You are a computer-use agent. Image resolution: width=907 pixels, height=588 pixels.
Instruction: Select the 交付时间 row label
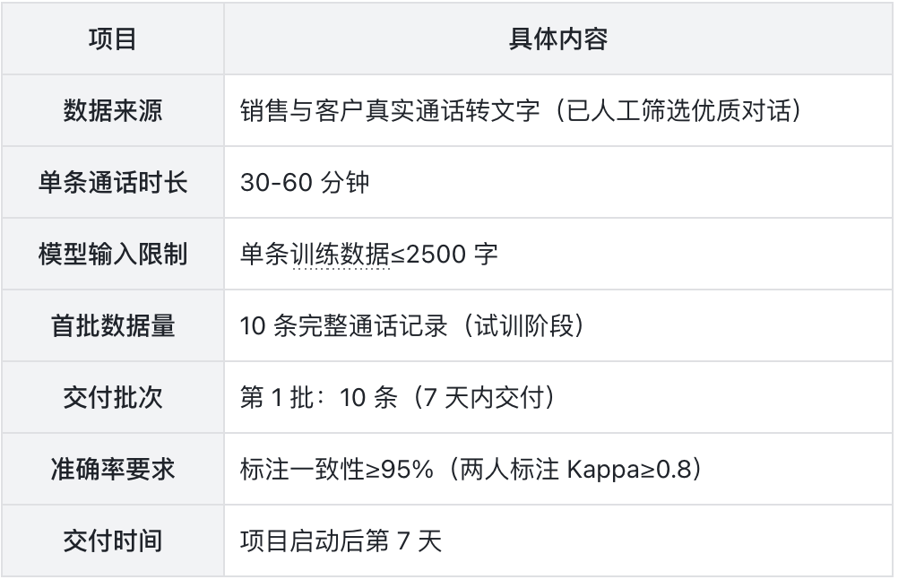(x=112, y=541)
